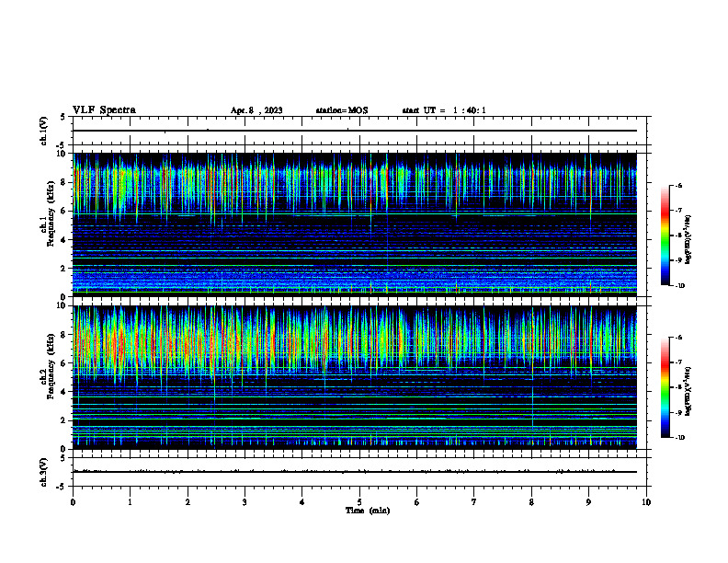Click time axis tick label "8"
728x563 pixels.
(x=531, y=502)
